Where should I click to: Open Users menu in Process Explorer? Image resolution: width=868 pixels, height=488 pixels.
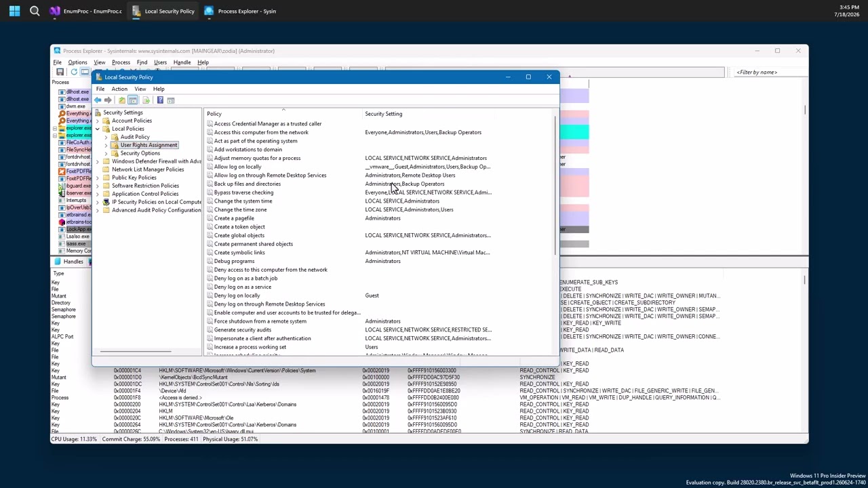(x=160, y=62)
